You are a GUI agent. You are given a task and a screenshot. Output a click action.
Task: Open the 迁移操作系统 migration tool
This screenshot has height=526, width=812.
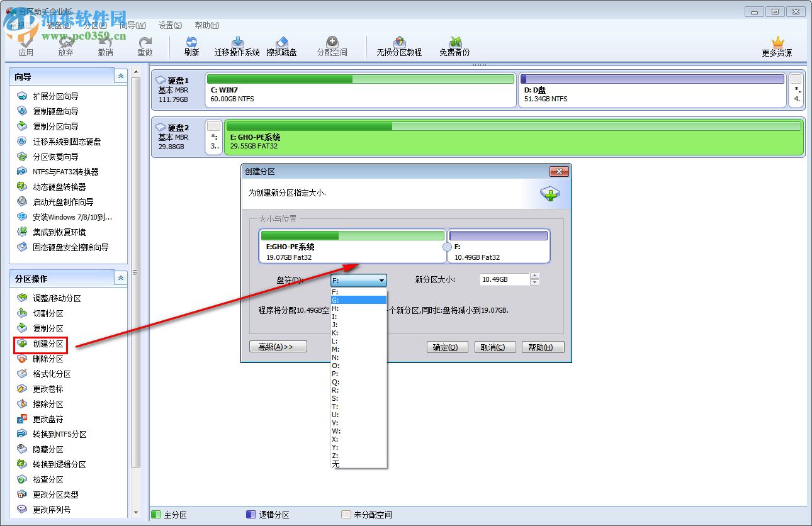(x=236, y=45)
